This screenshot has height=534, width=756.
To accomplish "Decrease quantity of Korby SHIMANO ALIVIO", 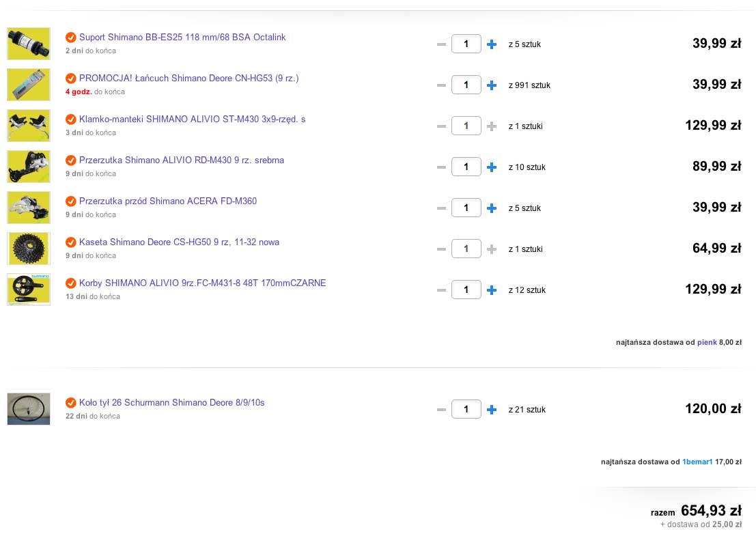I will point(441,290).
